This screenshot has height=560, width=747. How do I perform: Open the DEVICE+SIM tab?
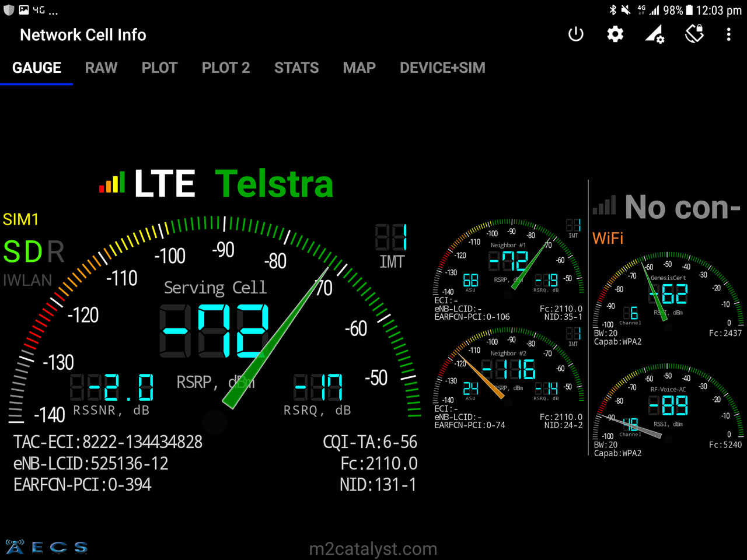click(442, 68)
